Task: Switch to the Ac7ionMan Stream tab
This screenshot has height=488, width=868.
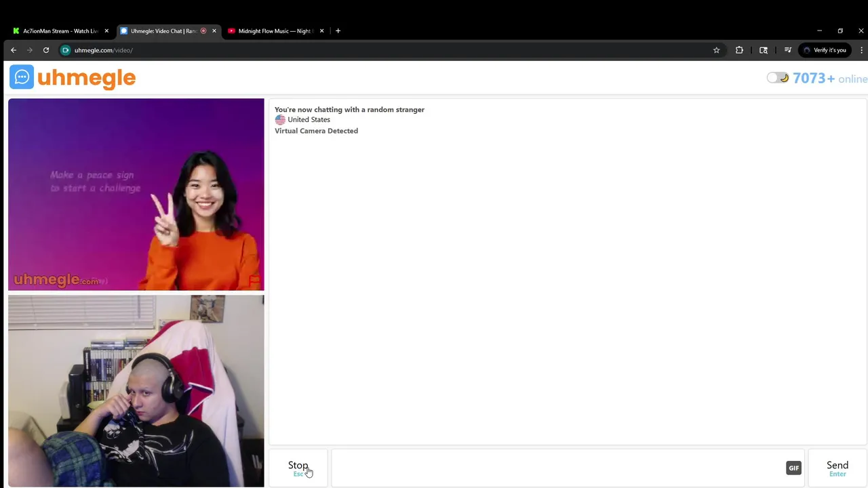Action: click(x=60, y=30)
